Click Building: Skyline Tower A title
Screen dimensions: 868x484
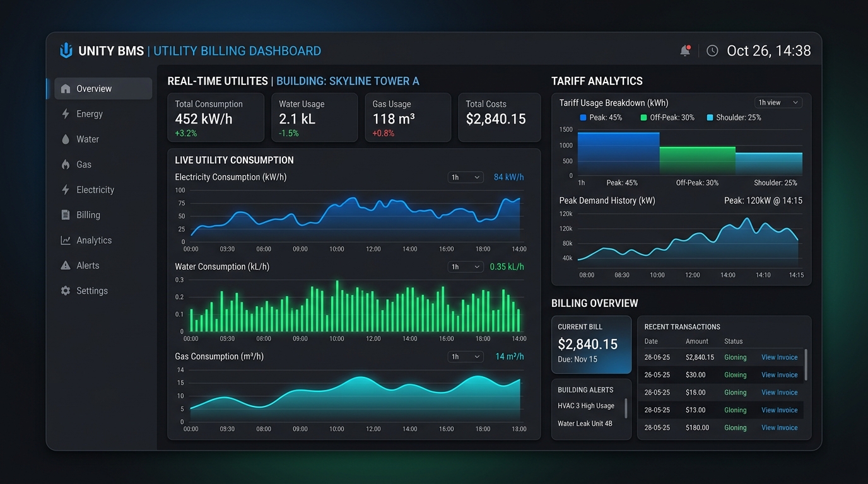[x=348, y=81]
